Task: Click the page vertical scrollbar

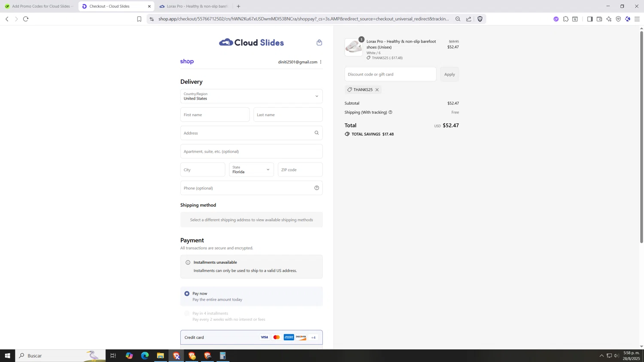Action: (641, 137)
